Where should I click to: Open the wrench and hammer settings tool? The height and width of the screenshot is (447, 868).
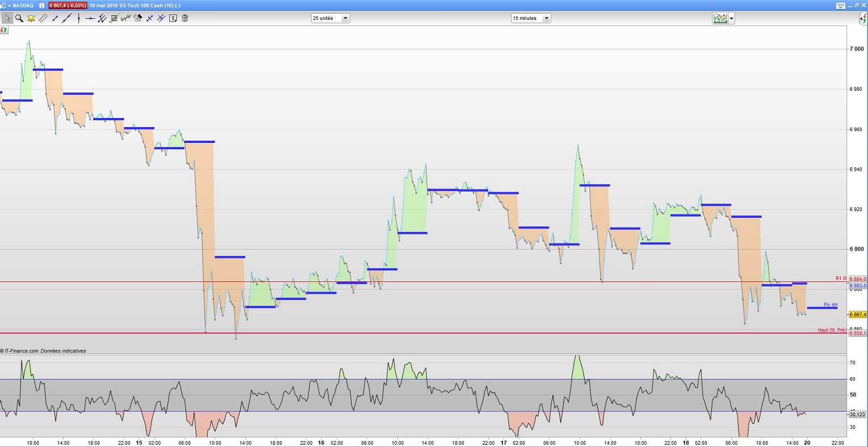pos(137,18)
